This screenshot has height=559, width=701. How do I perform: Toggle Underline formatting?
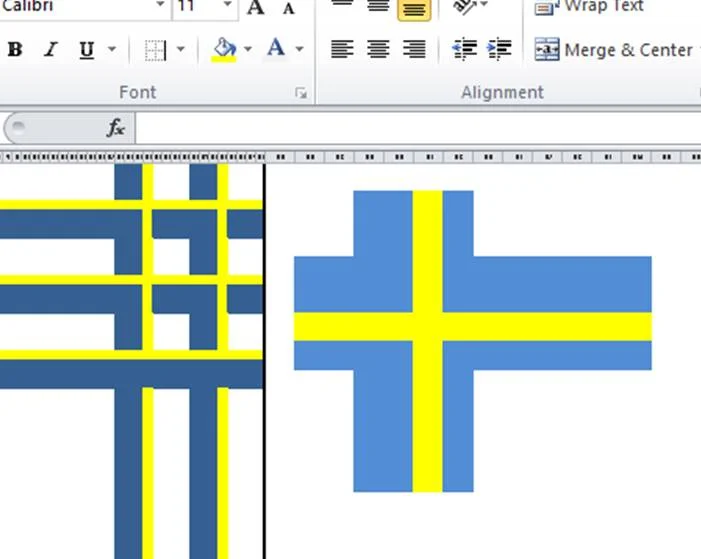86,49
